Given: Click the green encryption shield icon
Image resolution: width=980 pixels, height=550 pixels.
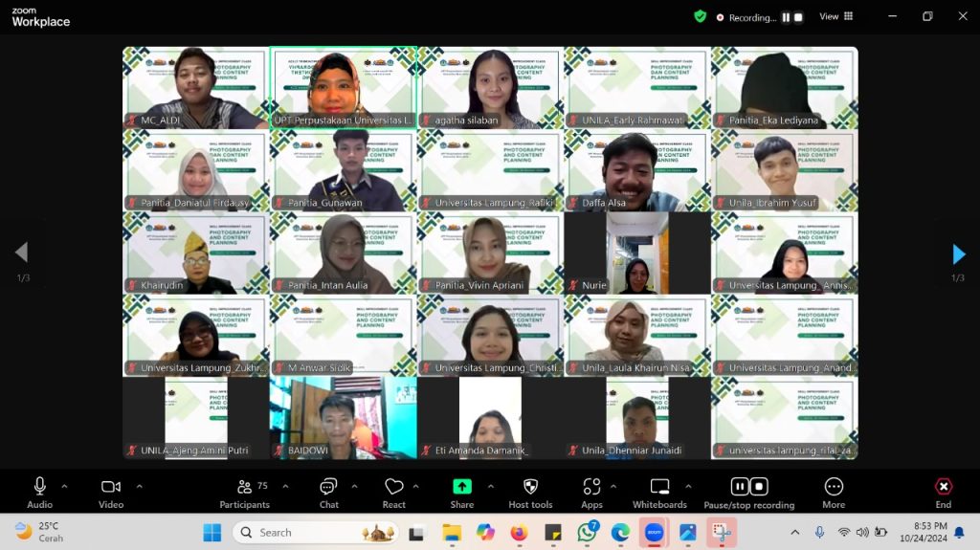Looking at the screenshot, I should click(x=701, y=16).
